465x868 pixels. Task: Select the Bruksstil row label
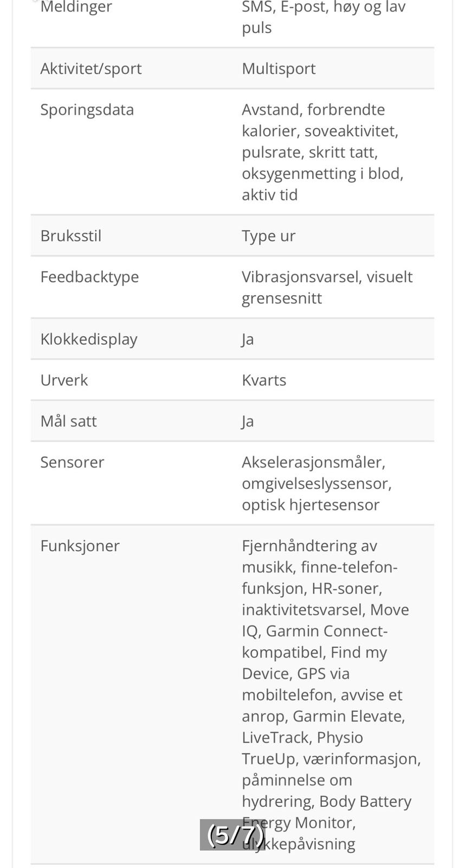pos(70,236)
